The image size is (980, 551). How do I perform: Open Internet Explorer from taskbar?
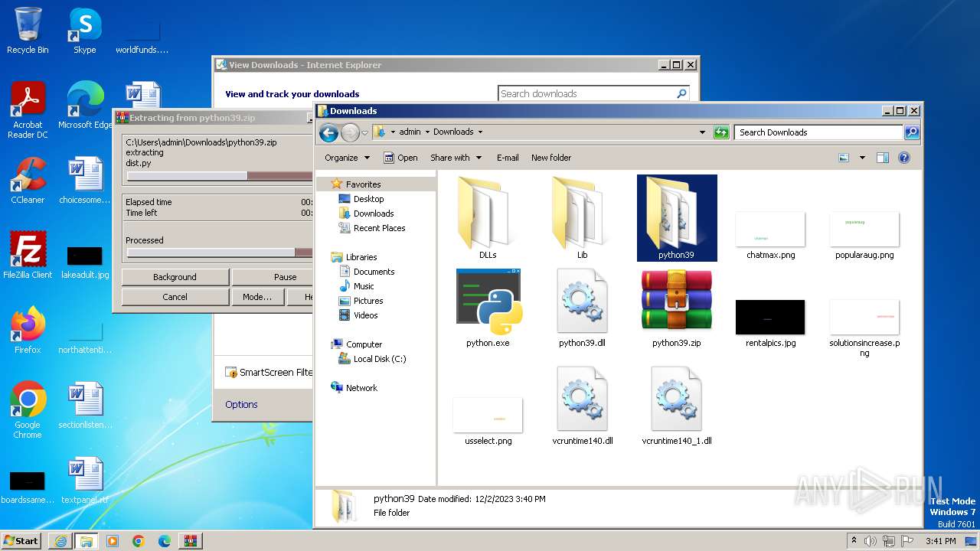pyautogui.click(x=60, y=541)
